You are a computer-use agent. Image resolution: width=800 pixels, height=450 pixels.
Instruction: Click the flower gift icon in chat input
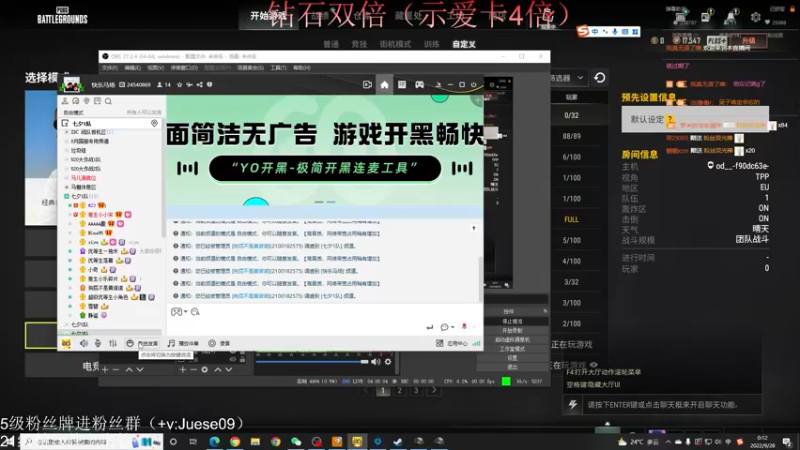(464, 326)
